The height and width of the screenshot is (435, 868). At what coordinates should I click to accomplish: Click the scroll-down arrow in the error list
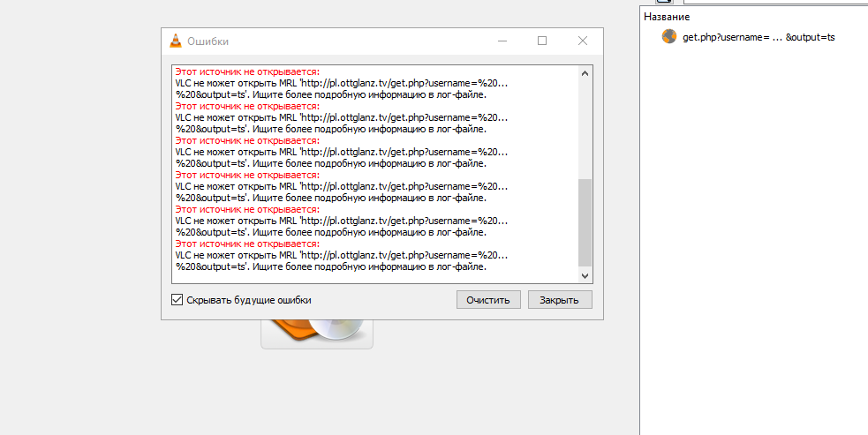click(585, 275)
